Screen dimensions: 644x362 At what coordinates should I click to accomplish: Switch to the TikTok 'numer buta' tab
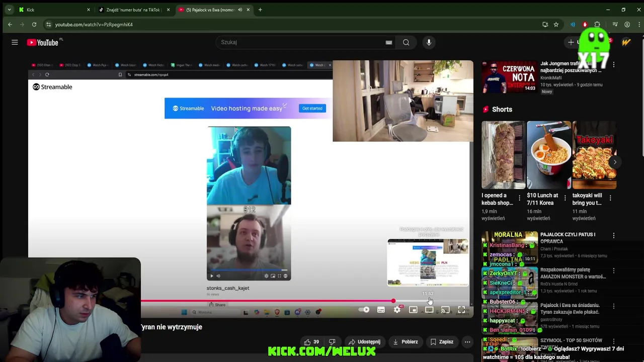point(133,10)
